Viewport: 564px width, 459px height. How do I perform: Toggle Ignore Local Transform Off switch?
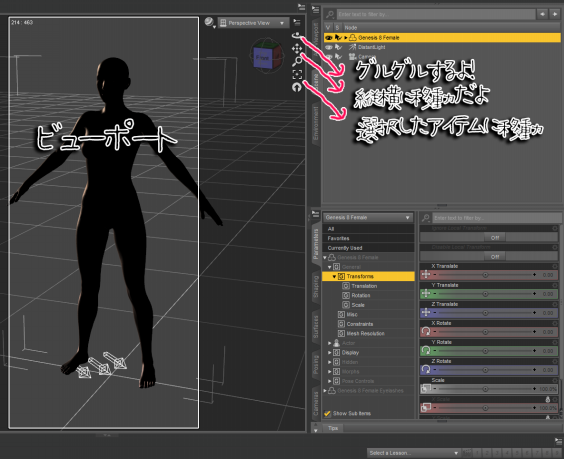[495, 237]
